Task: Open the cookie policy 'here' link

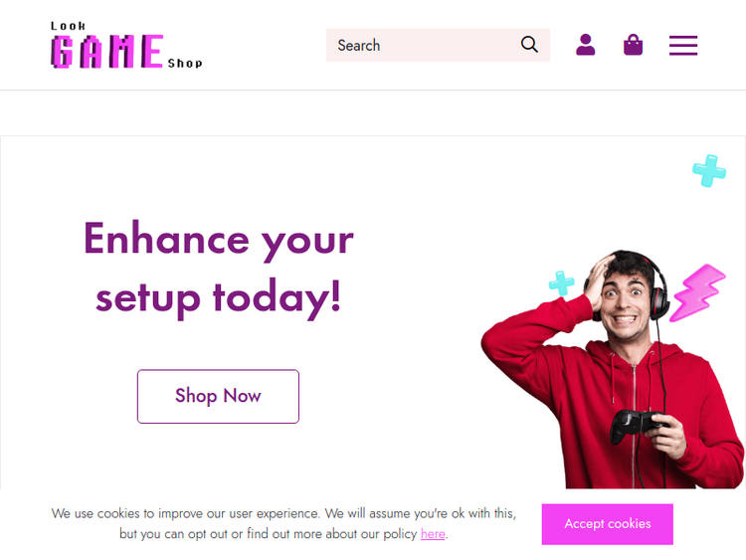Action: (433, 534)
